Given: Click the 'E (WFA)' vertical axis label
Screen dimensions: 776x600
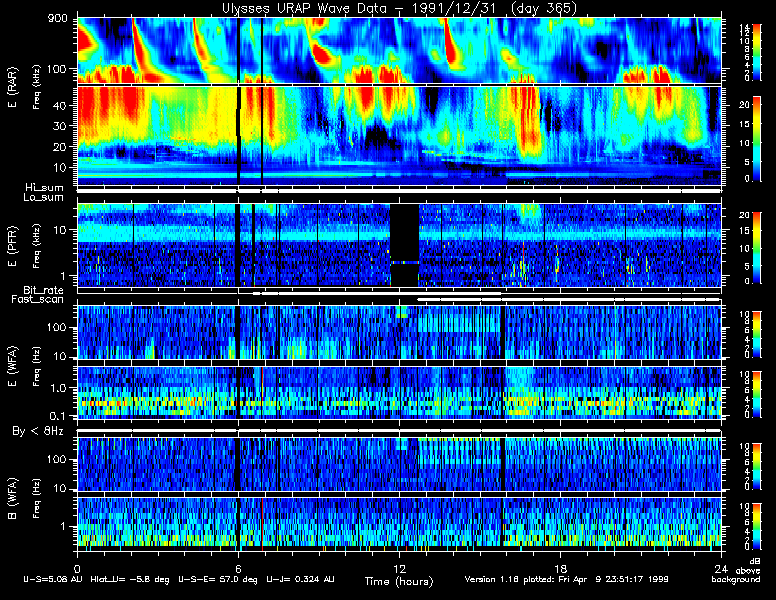Looking at the screenshot, I should [x=12, y=366].
